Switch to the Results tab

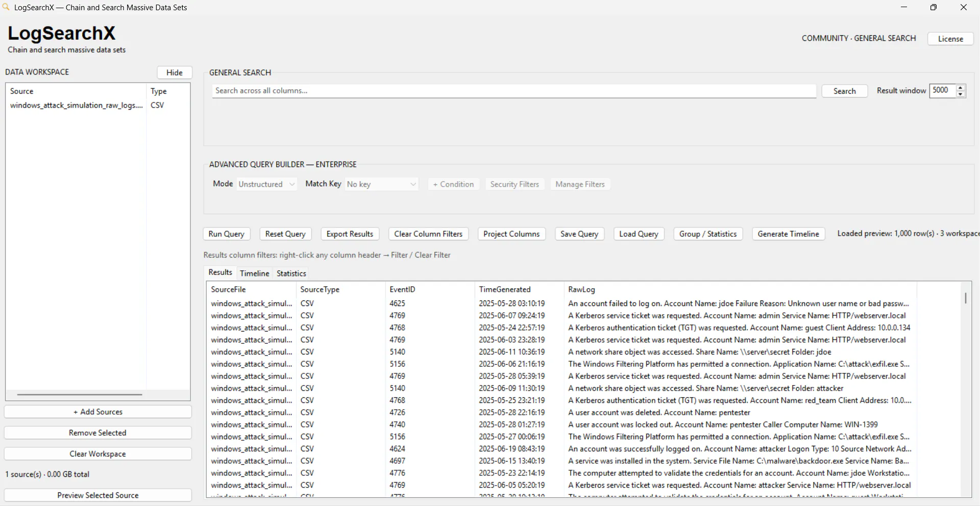pos(220,272)
